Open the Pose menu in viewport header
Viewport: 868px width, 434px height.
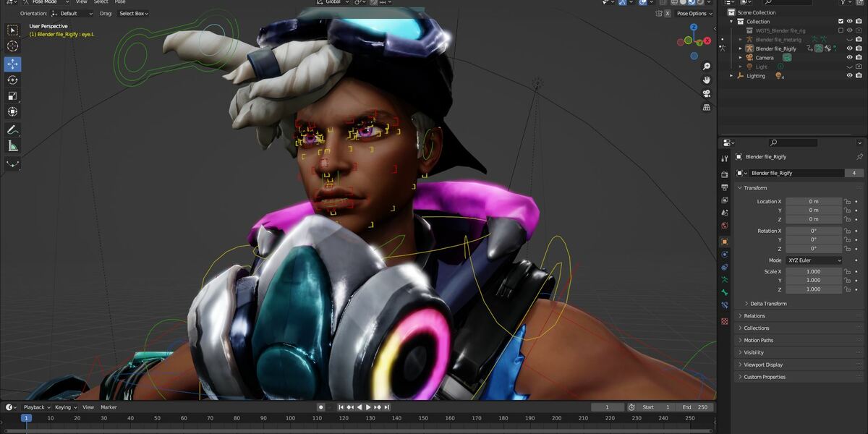click(120, 2)
